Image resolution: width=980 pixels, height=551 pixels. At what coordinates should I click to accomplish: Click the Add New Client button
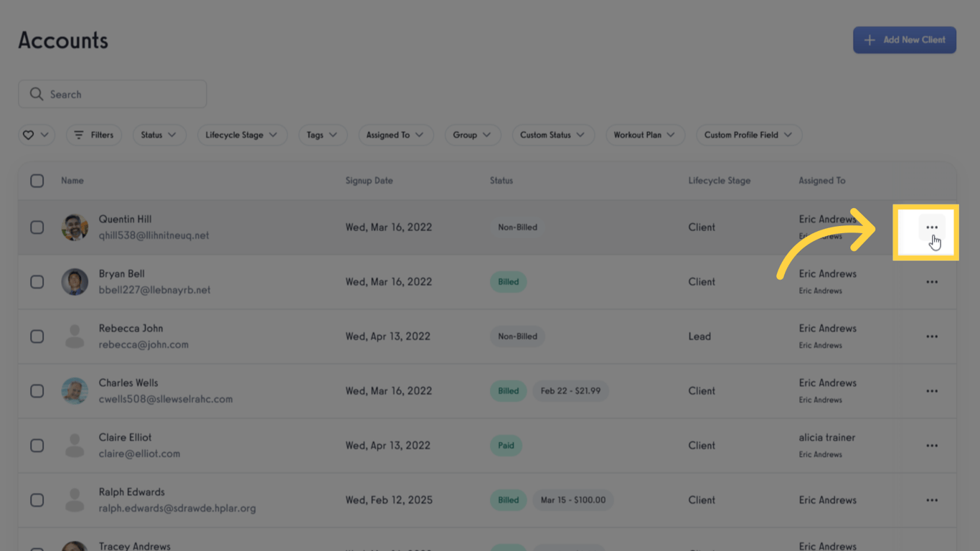pyautogui.click(x=904, y=40)
